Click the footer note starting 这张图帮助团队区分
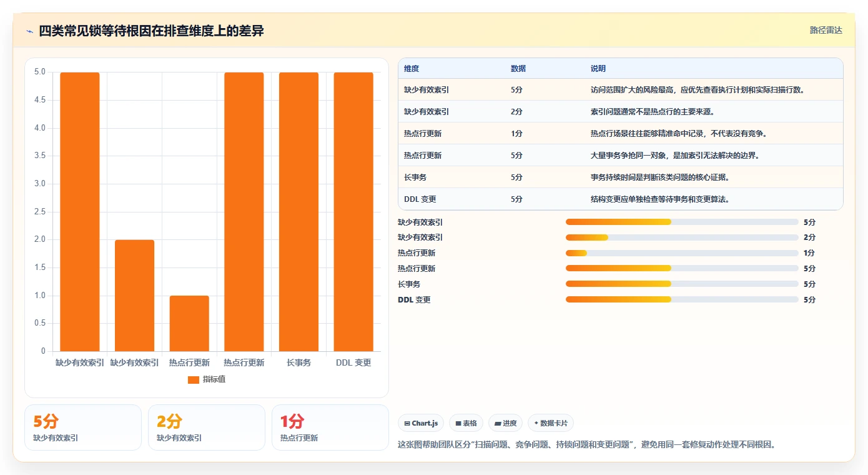The width and height of the screenshot is (868, 475). 586,445
